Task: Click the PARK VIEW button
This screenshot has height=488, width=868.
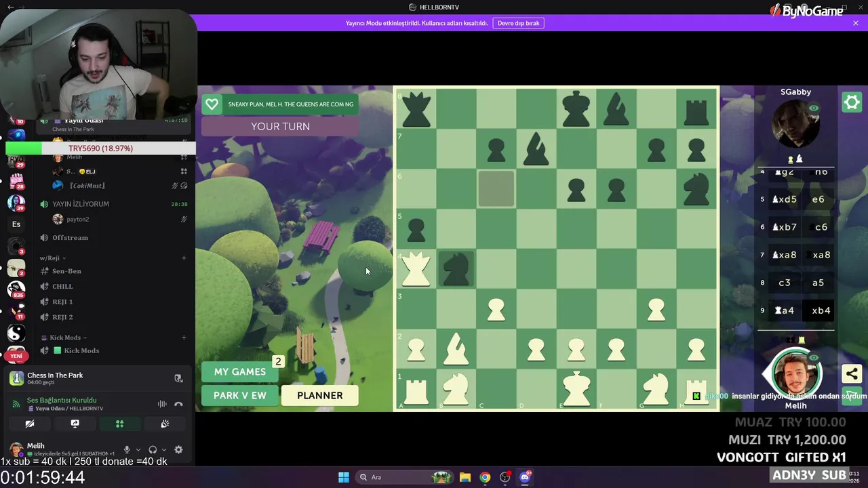Action: (x=240, y=395)
